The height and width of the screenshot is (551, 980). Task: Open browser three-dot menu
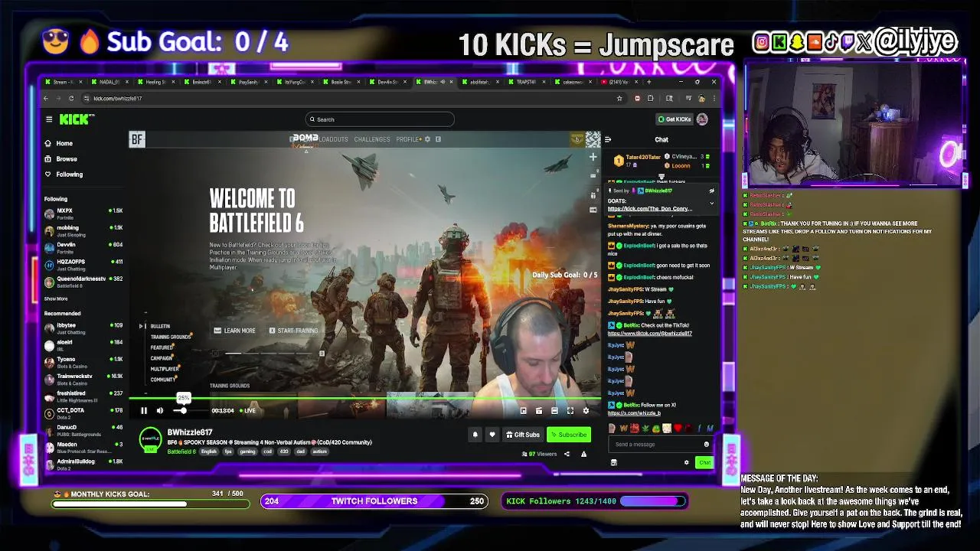coord(714,98)
